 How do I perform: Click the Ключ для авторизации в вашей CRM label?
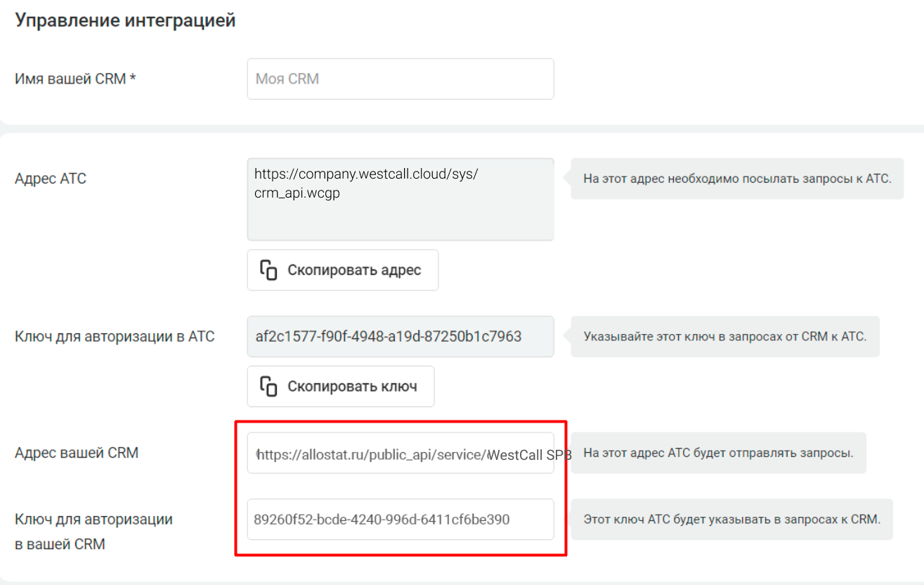93,532
